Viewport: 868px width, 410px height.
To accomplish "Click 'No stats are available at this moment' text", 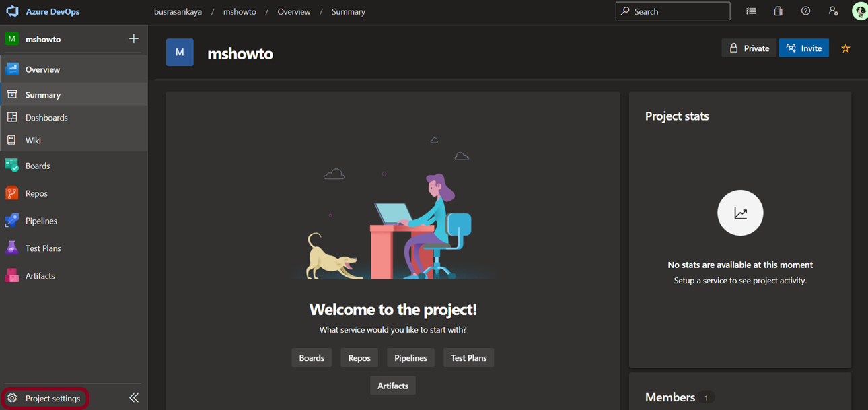I will point(740,265).
